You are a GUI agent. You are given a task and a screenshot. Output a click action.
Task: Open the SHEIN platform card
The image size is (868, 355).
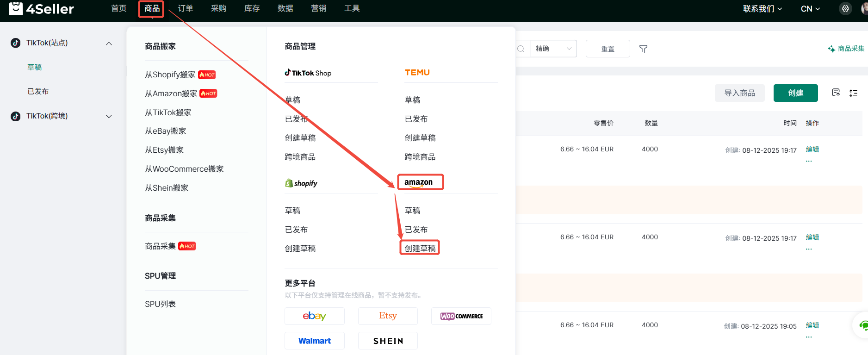click(388, 341)
